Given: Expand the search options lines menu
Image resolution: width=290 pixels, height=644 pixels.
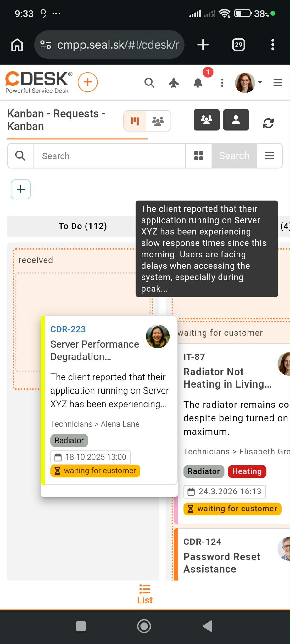Looking at the screenshot, I should pos(270,156).
